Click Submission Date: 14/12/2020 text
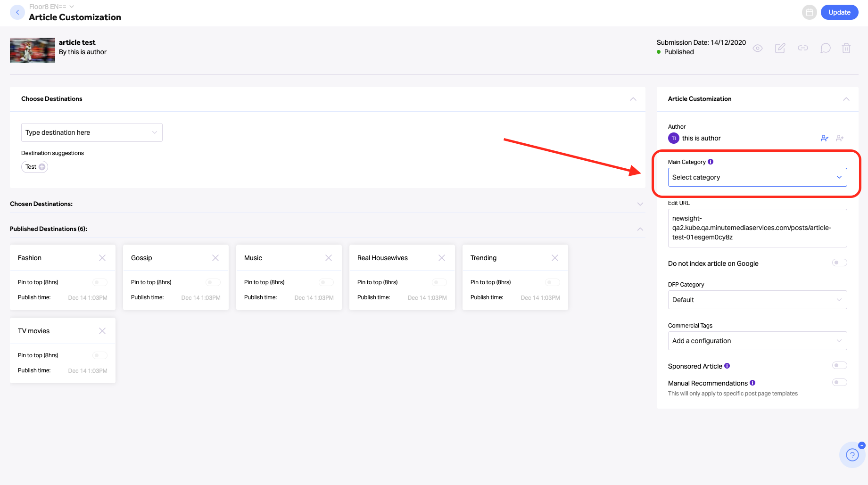Image resolution: width=868 pixels, height=485 pixels. click(x=701, y=42)
